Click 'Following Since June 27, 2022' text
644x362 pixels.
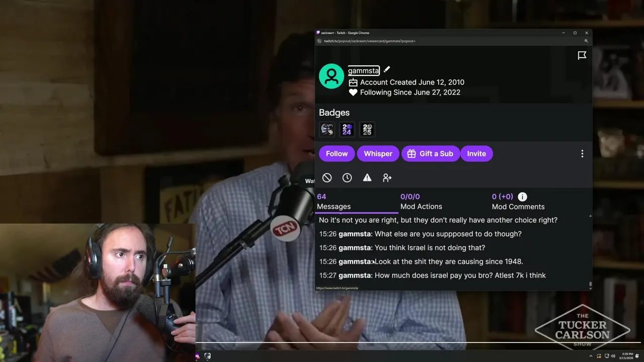click(410, 93)
